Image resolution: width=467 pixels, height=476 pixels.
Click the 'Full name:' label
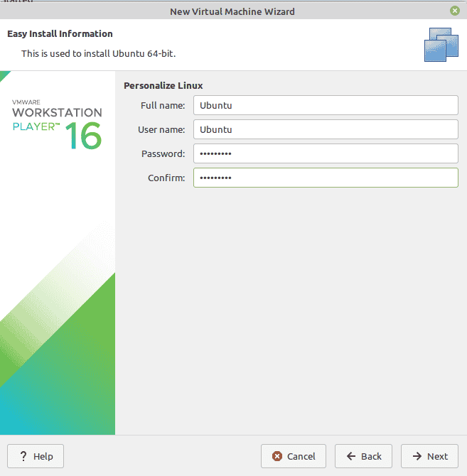pyautogui.click(x=163, y=105)
